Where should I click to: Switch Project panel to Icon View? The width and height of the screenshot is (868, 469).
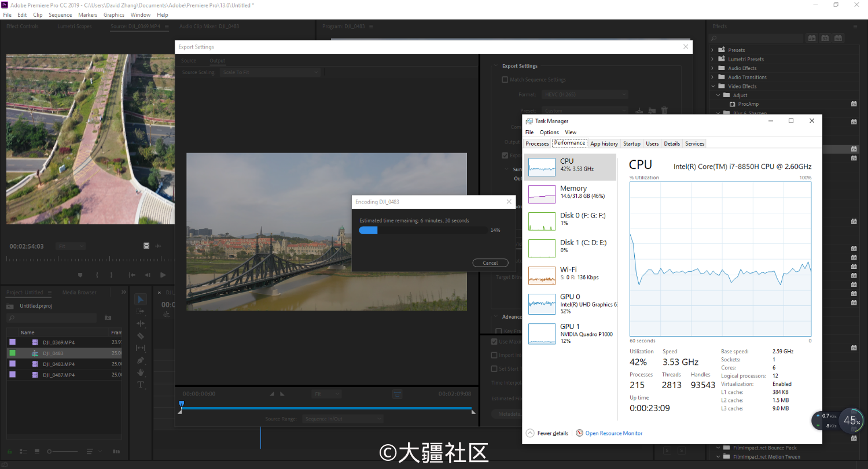coord(37,451)
